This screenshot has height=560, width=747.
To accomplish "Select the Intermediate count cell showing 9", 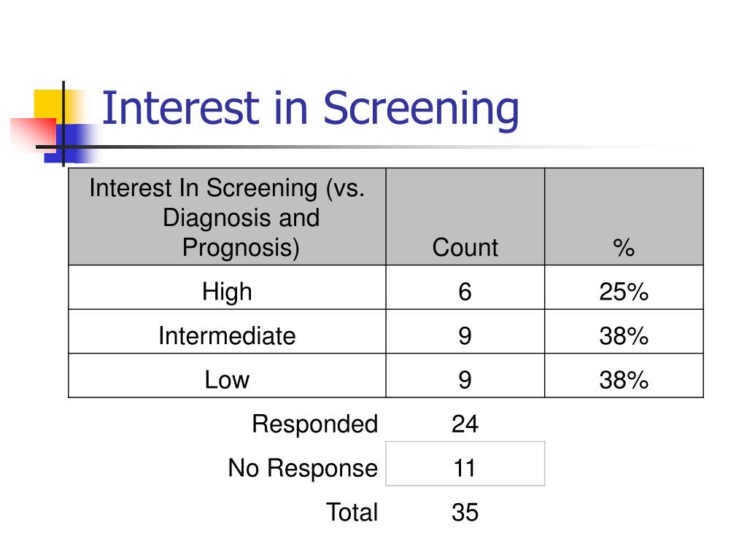I will (x=465, y=332).
